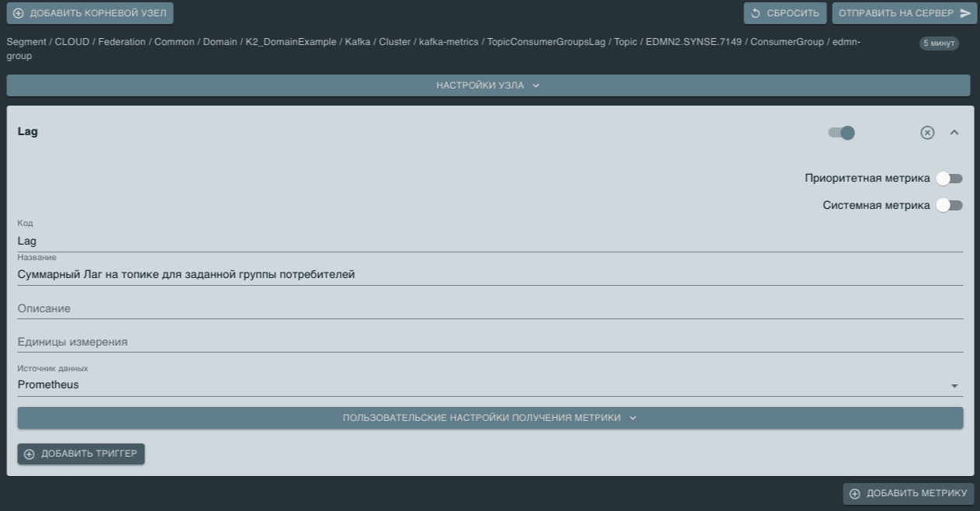Expand the 'Настройки узла' section
The image size is (980, 511).
click(x=490, y=85)
